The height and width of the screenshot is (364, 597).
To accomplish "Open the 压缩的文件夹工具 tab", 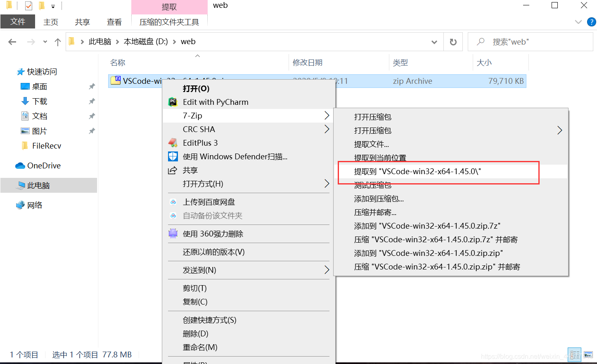I will click(169, 22).
